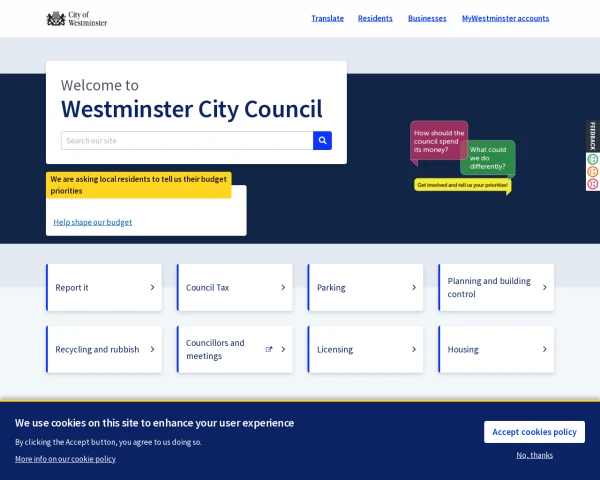Open the Businesses menu link
This screenshot has height=480, width=600.
pyautogui.click(x=427, y=18)
